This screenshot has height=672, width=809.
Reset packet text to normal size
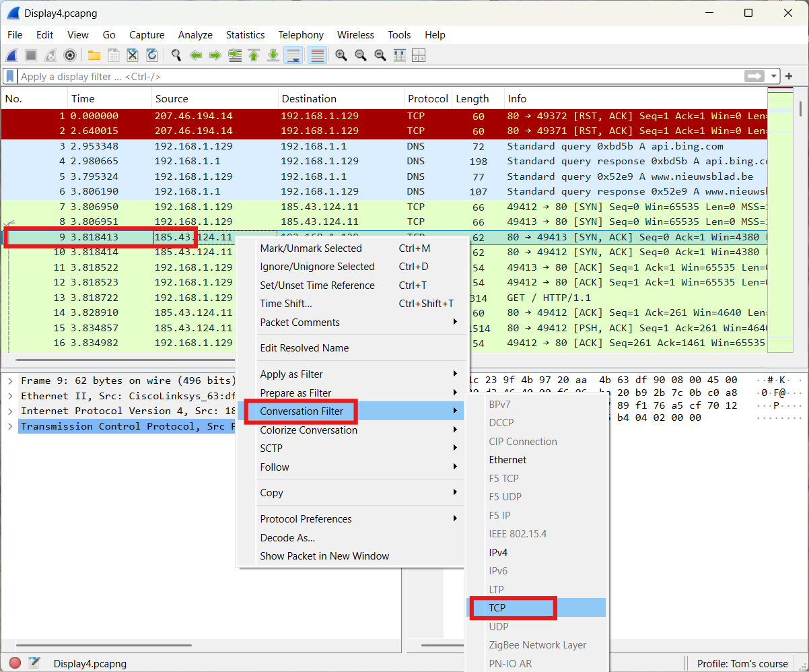380,55
